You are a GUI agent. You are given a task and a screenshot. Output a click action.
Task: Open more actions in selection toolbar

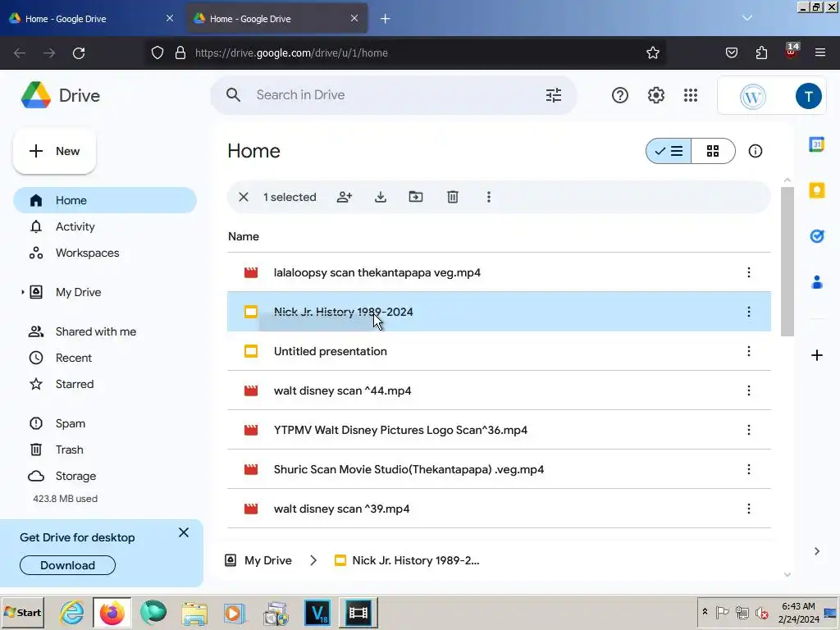click(x=489, y=197)
